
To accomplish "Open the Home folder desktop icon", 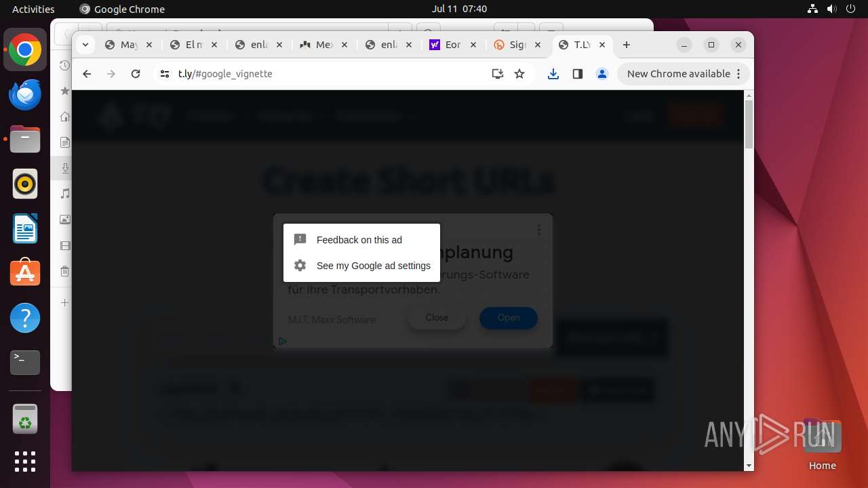I will [822, 445].
